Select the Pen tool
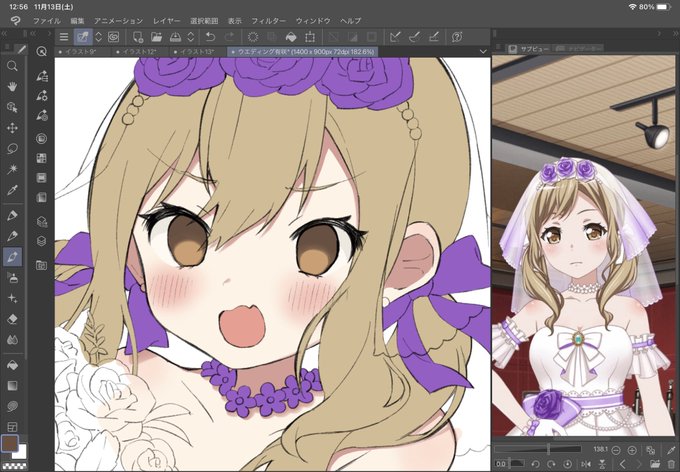Screen dimensions: 680x472 point(12,215)
